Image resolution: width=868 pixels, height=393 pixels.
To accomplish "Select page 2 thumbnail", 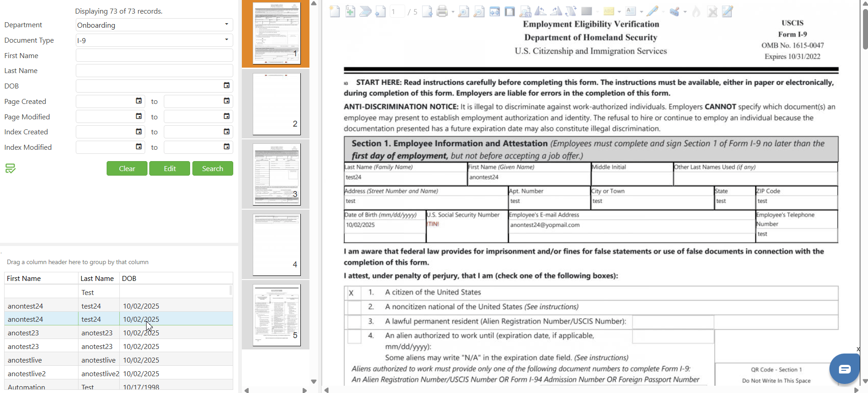I will point(276,104).
